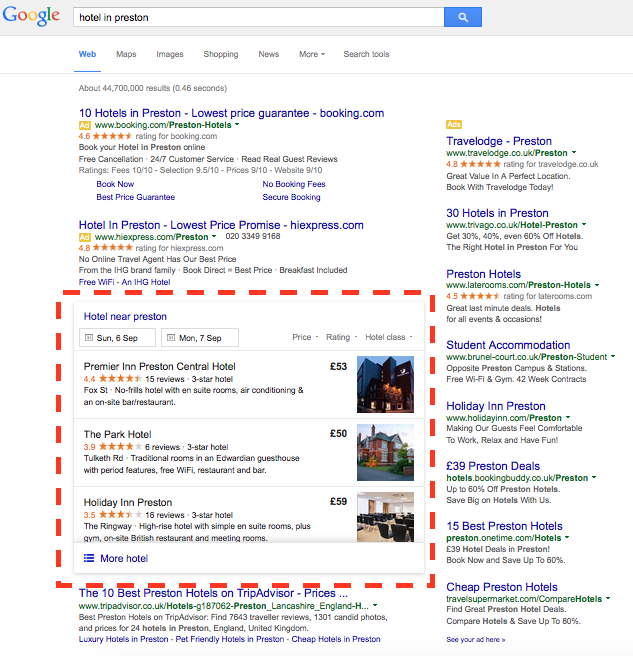
Task: Click the Hotel near preston heading
Action: tap(125, 316)
